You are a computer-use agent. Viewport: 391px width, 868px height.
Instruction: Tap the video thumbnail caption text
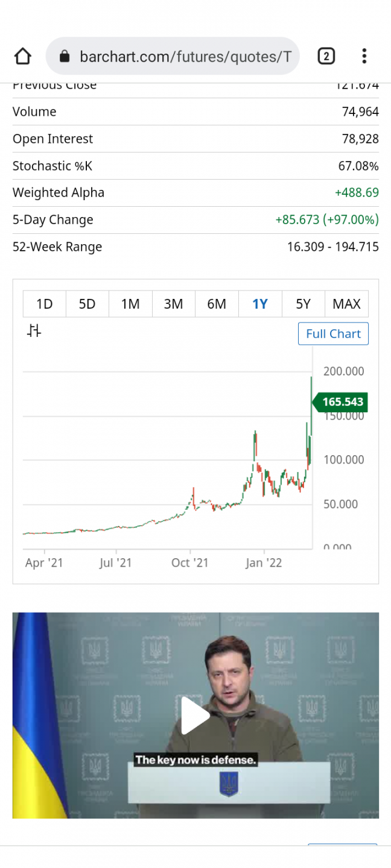(195, 760)
